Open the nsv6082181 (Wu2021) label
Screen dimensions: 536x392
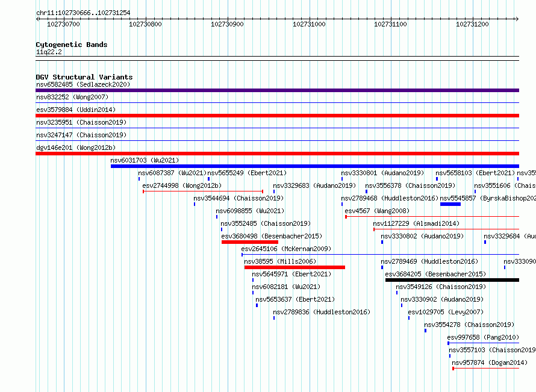point(286,287)
